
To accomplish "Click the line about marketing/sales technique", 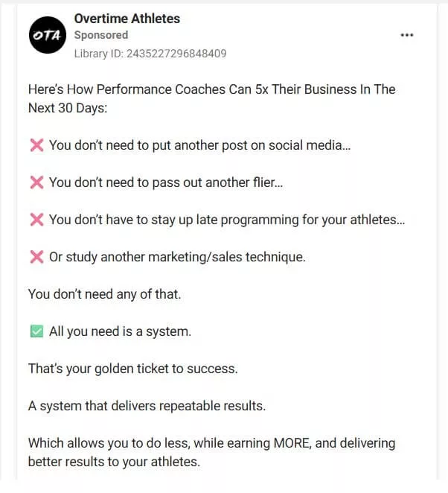I will pyautogui.click(x=177, y=257).
